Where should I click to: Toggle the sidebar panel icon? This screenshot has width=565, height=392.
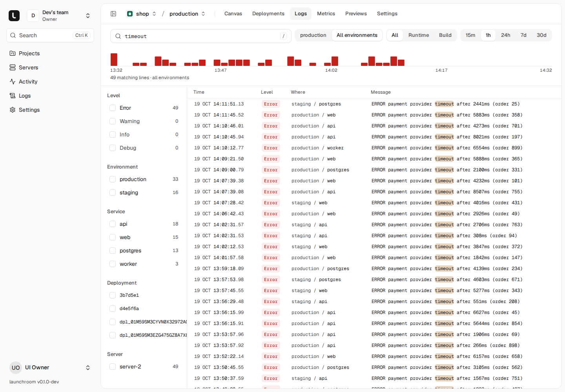(x=113, y=14)
